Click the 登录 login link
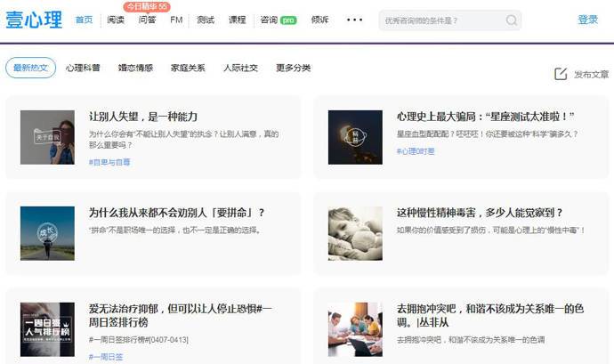Image resolution: width=614 pixels, height=364 pixels. click(x=587, y=20)
